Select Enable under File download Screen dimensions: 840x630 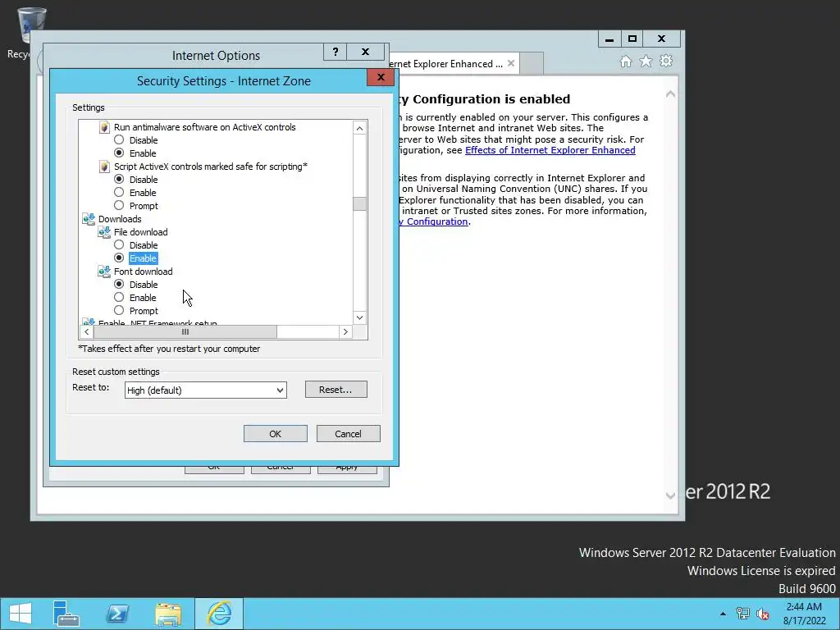(119, 258)
